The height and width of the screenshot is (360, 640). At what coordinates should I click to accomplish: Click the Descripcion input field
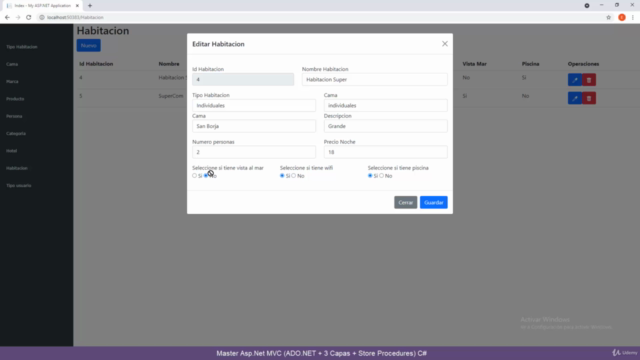click(385, 126)
